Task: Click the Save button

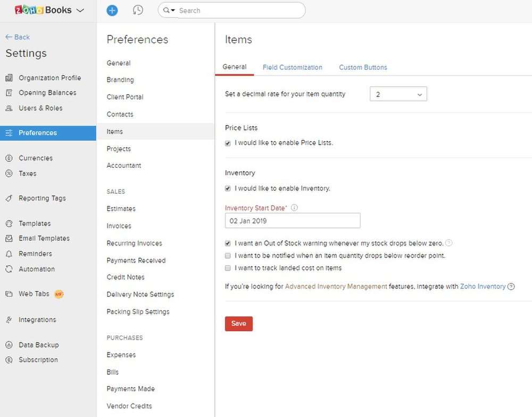Action: (x=238, y=323)
